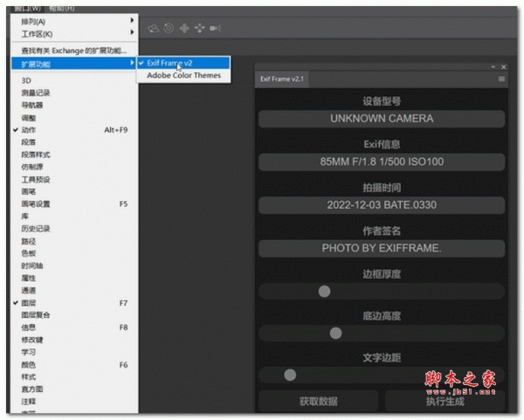Click the 底边高度 slider handle
Image resolution: width=524 pixels, height=420 pixels.
335,334
